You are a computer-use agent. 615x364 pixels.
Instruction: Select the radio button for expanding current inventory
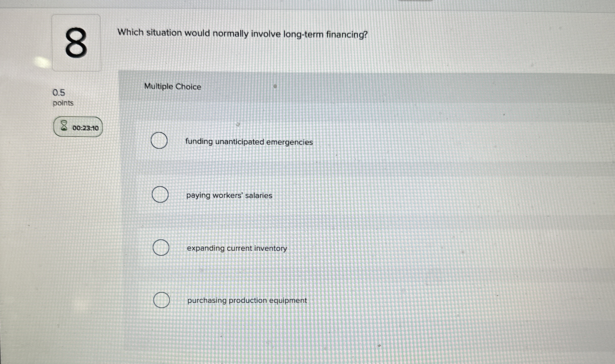(x=161, y=248)
